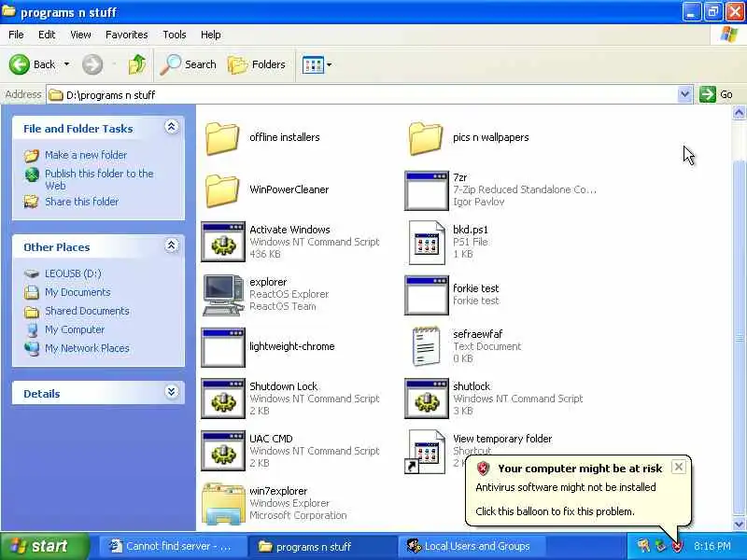747x560 pixels.
Task: Click the Search magnifier toolbar button
Action: [189, 64]
